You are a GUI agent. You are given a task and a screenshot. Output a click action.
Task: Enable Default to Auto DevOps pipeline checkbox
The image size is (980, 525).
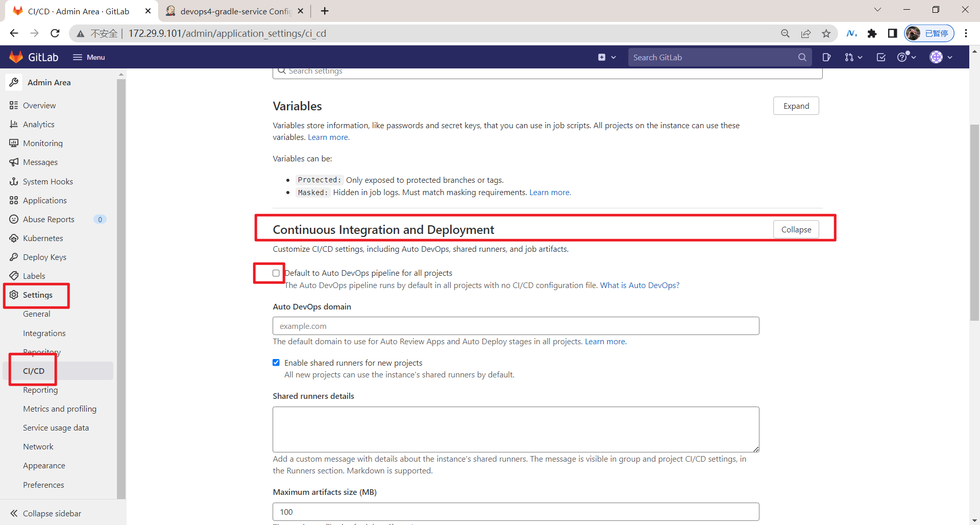[276, 273]
